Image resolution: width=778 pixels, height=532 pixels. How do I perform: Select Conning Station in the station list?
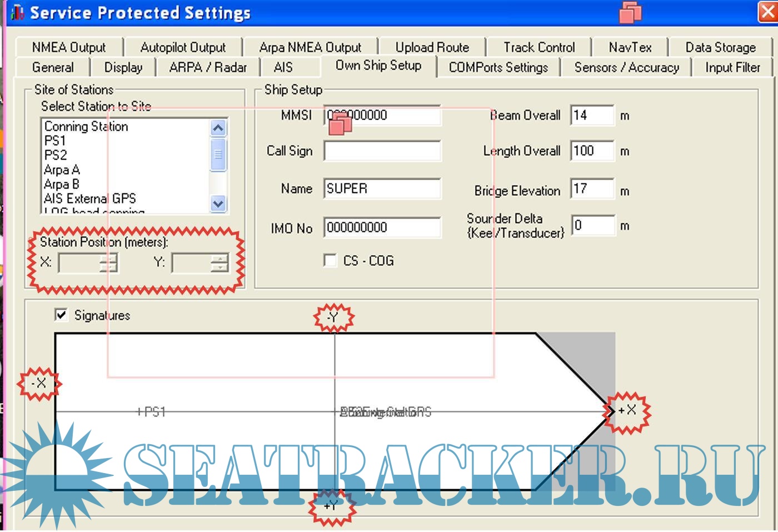[86, 127]
